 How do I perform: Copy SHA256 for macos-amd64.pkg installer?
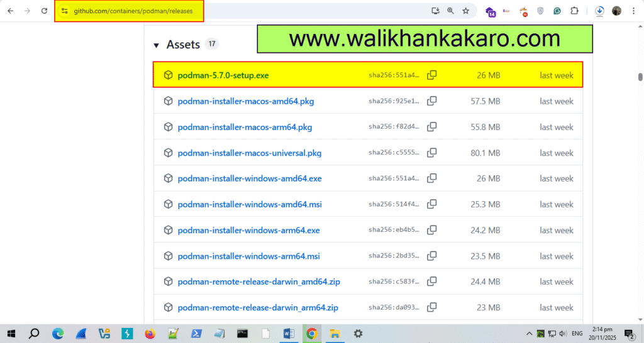coord(431,101)
